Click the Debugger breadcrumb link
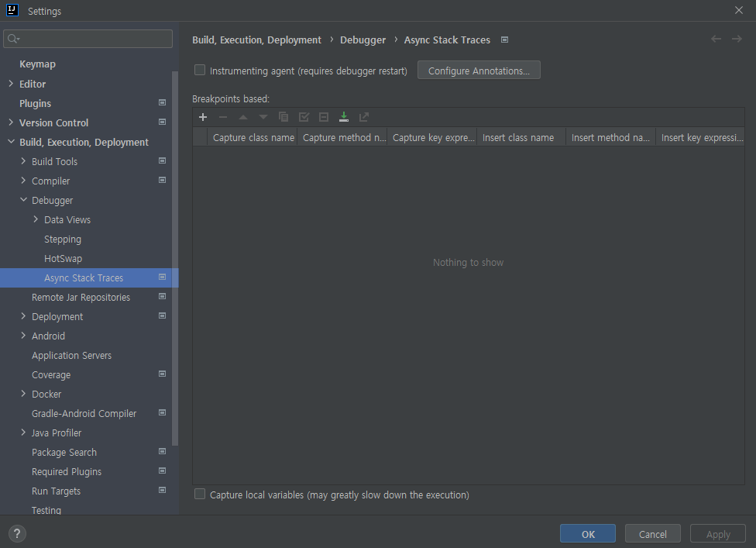This screenshot has width=756, height=548. tap(363, 40)
